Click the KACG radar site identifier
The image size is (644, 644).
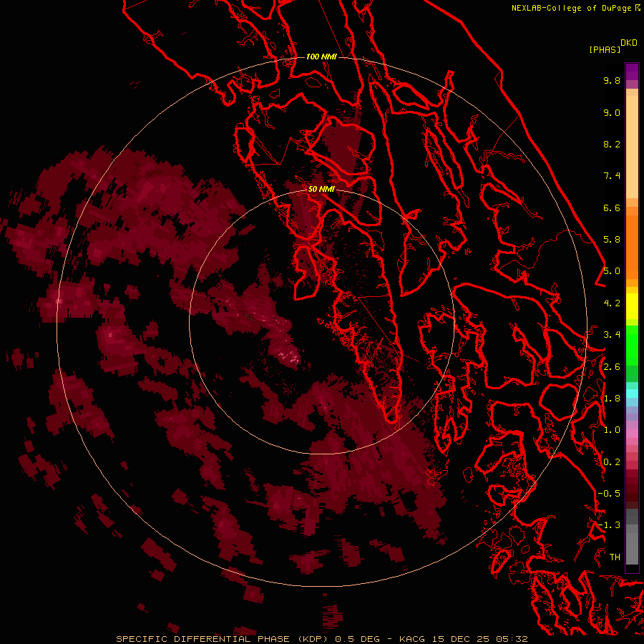coord(412,639)
